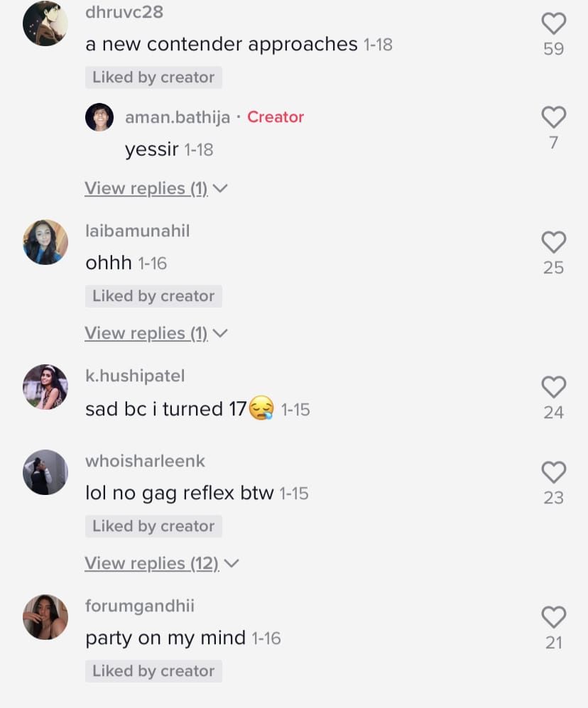Open forumgandhii's profile photo
The image size is (588, 708).
coord(45,617)
